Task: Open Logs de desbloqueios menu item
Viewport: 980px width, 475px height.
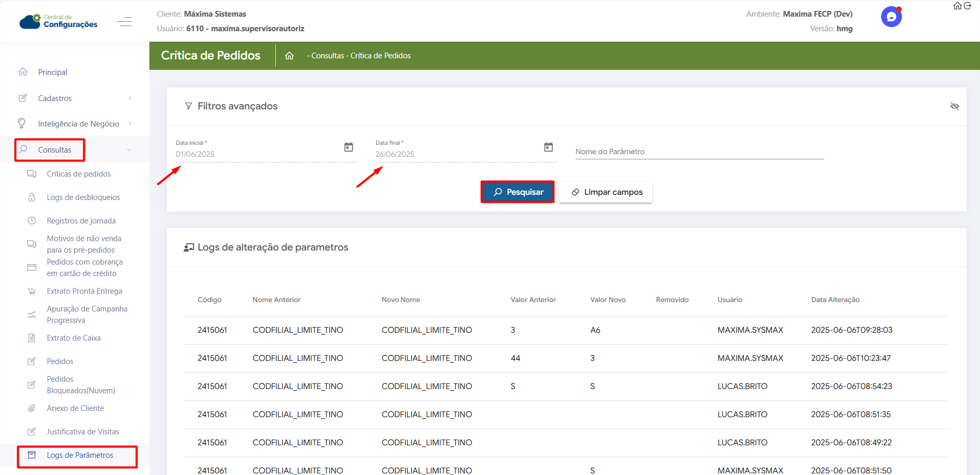Action: point(83,197)
